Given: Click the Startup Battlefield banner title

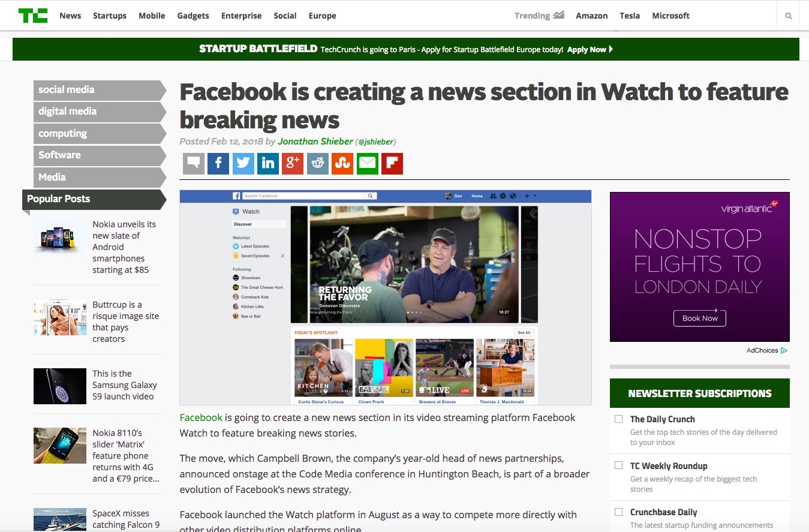Looking at the screenshot, I should pyautogui.click(x=258, y=49).
